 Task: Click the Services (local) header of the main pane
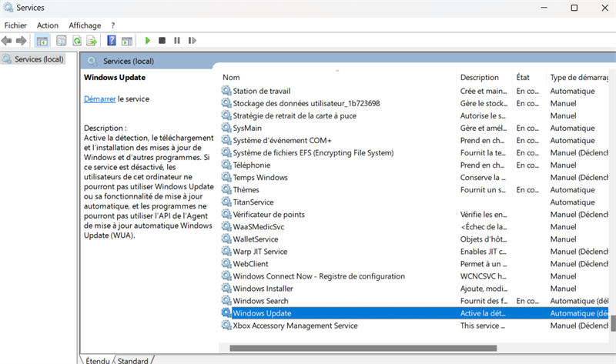pyautogui.click(x=129, y=62)
